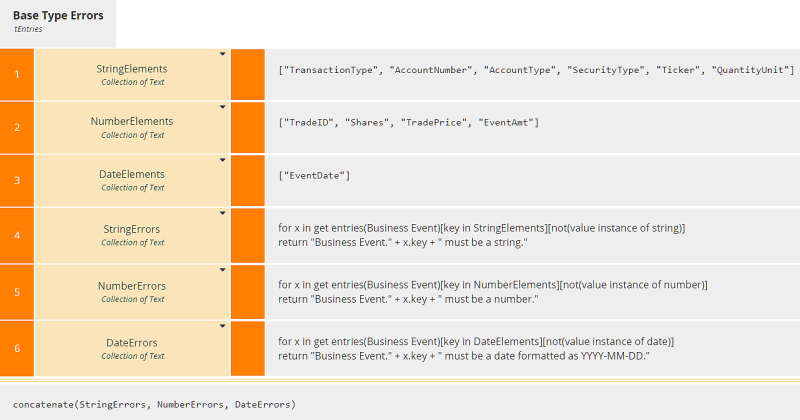
Task: Open the Base Type Errors header tab
Action: 58,22
